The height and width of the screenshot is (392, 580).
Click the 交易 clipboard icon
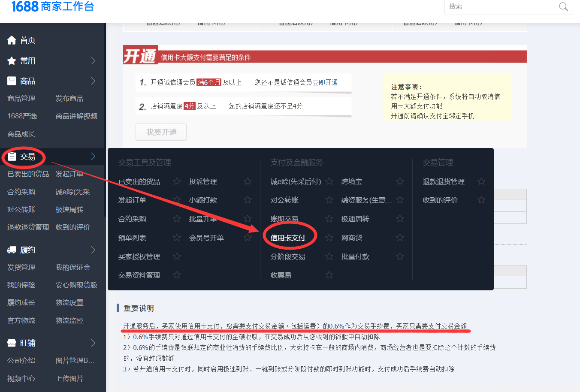12,157
